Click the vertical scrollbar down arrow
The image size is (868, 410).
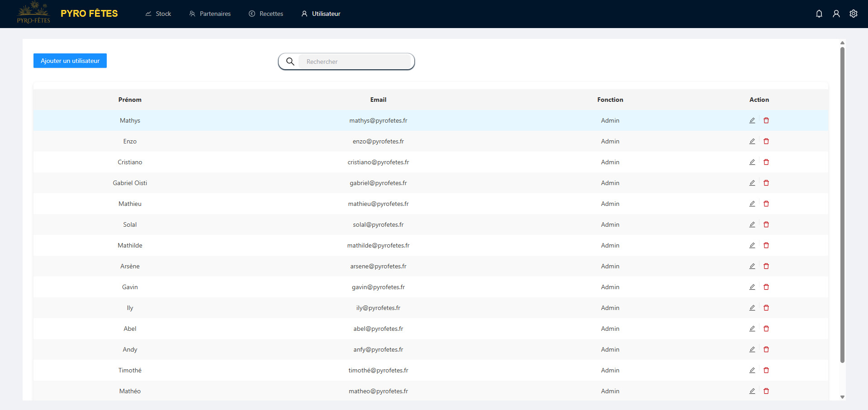pos(842,397)
